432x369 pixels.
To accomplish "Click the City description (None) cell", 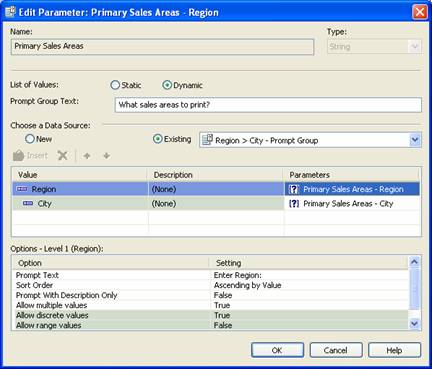I will [x=216, y=203].
